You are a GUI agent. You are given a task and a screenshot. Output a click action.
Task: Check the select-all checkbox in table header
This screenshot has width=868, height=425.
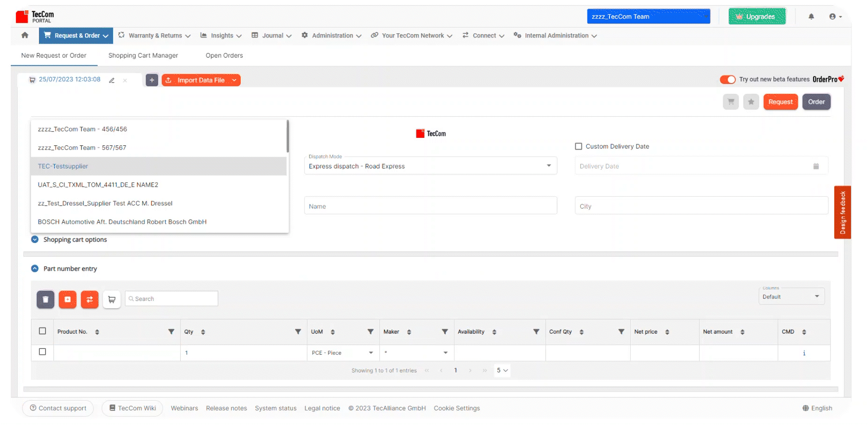(43, 331)
